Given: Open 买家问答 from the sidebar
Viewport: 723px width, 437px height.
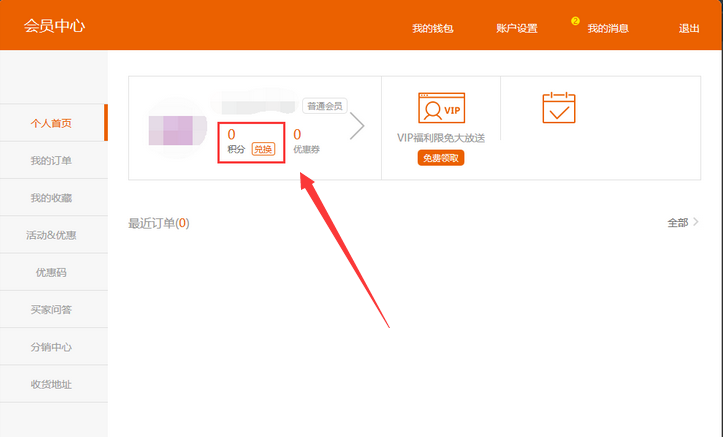Looking at the screenshot, I should 51,310.
